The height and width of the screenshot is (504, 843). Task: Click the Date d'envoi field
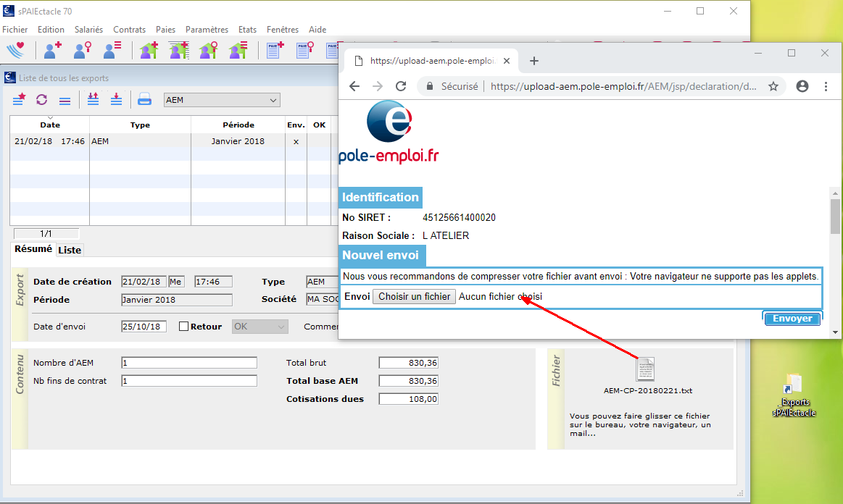[144, 326]
